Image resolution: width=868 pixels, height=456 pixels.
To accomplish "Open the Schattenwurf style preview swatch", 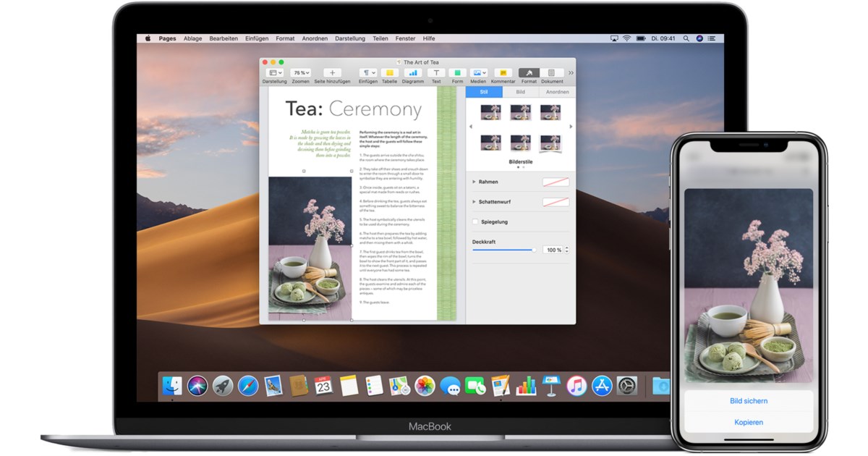I will (x=556, y=202).
